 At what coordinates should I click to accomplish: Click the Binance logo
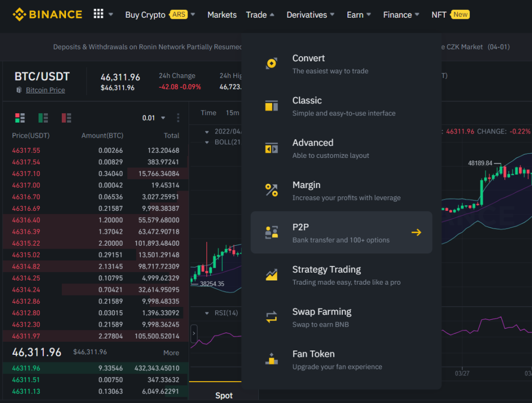[x=47, y=14]
